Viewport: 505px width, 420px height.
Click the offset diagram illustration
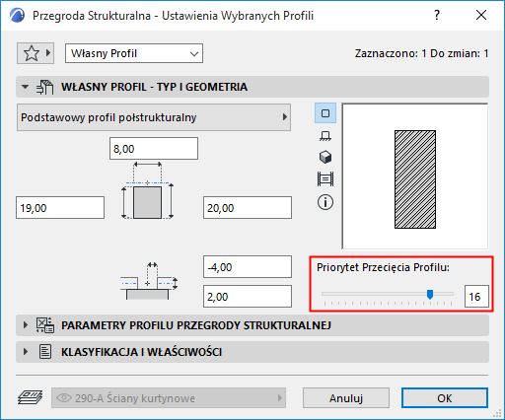(x=149, y=281)
